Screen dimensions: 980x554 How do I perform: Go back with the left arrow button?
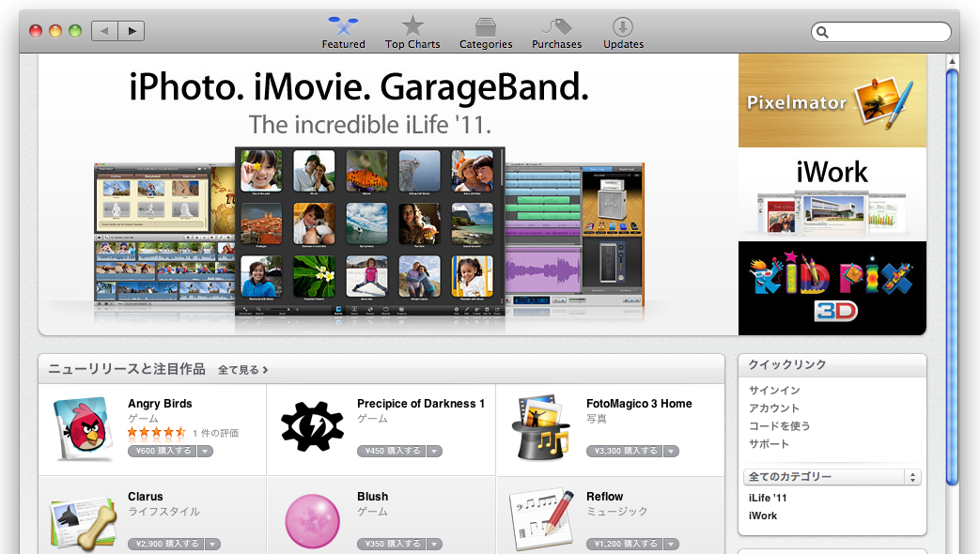pyautogui.click(x=104, y=31)
